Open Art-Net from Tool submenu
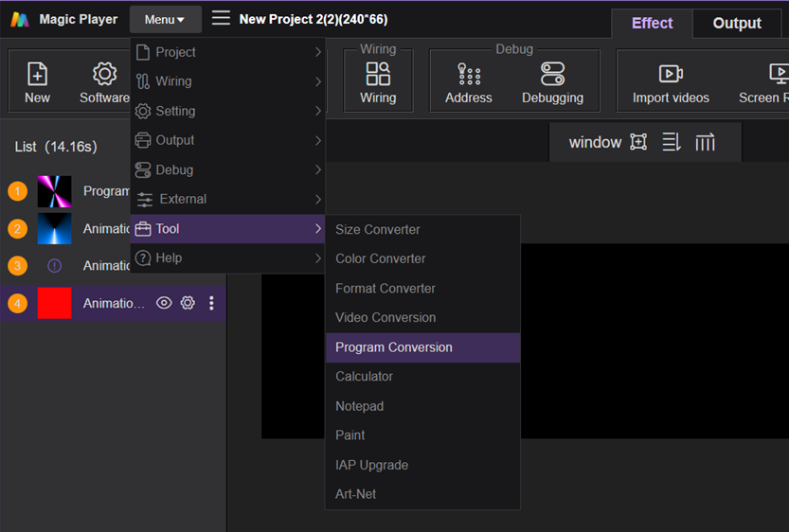Screen dimensions: 789x532 422,494
